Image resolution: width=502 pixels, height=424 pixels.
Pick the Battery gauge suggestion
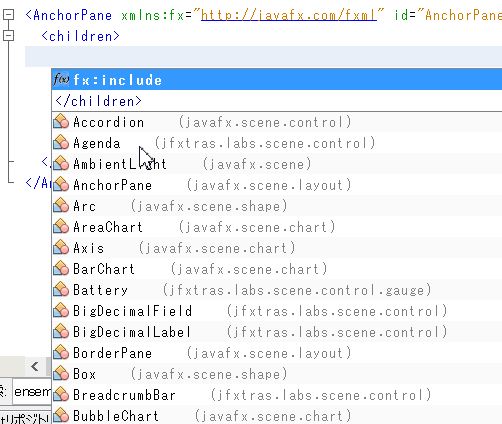(x=277, y=290)
